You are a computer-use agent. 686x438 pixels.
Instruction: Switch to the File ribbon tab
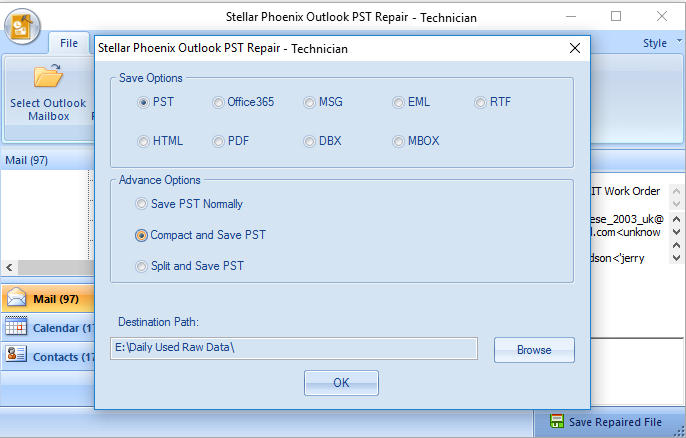pyautogui.click(x=69, y=43)
